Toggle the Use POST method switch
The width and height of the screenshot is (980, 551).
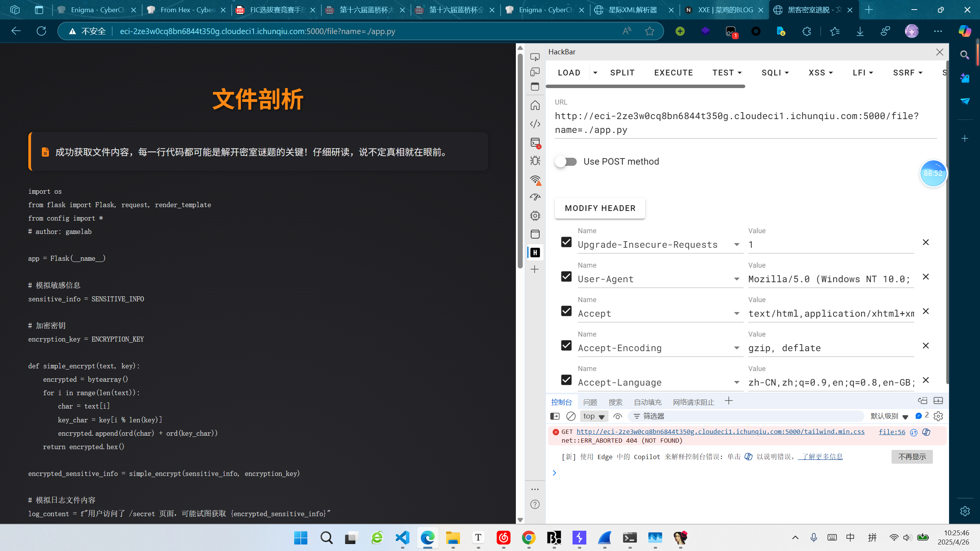(566, 162)
